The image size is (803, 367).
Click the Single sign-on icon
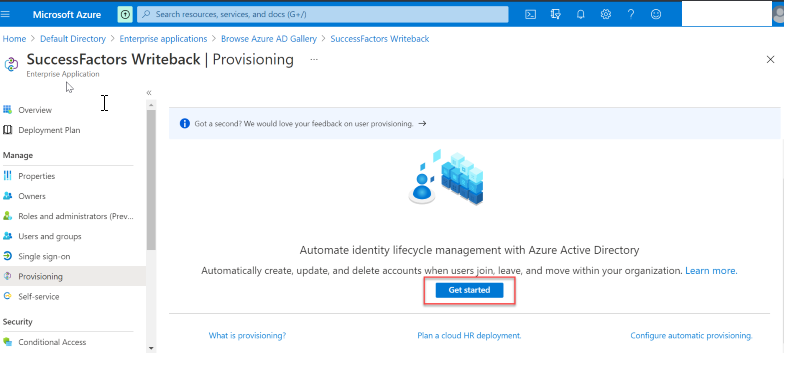point(7,256)
